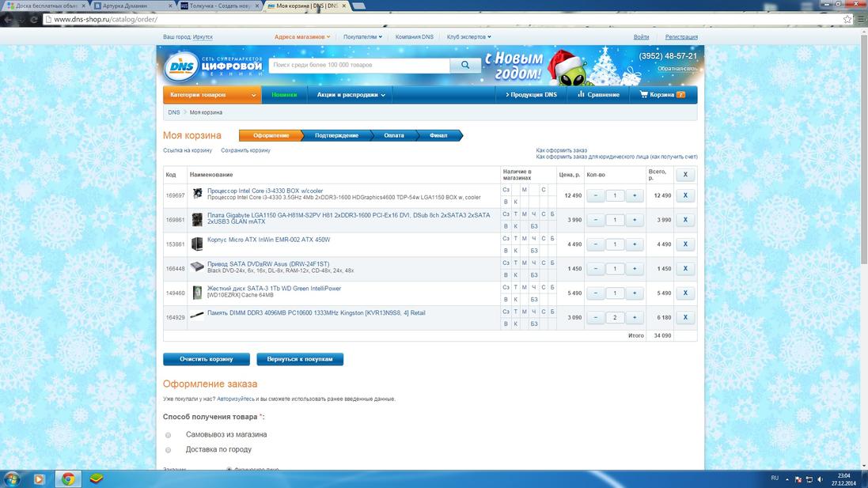Click the WD Green hard disk thumbnail

tap(197, 292)
